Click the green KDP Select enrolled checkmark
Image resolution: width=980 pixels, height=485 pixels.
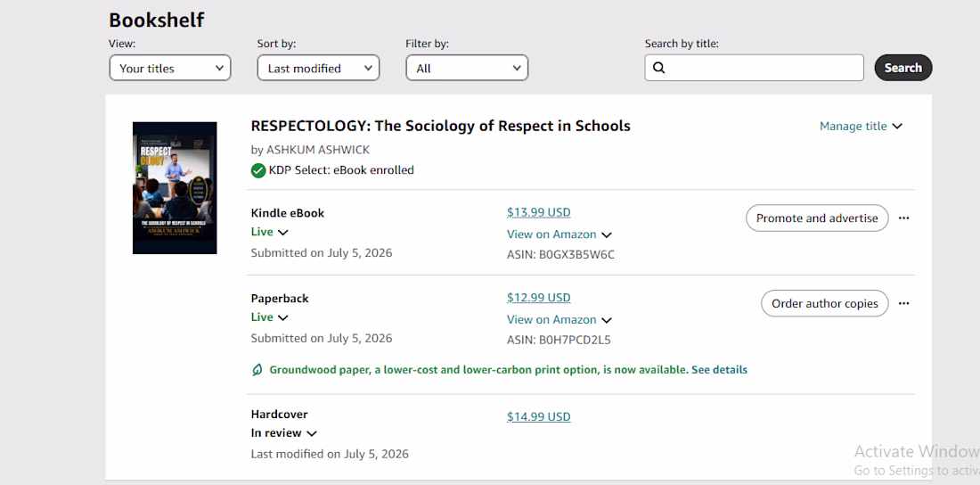(x=258, y=170)
